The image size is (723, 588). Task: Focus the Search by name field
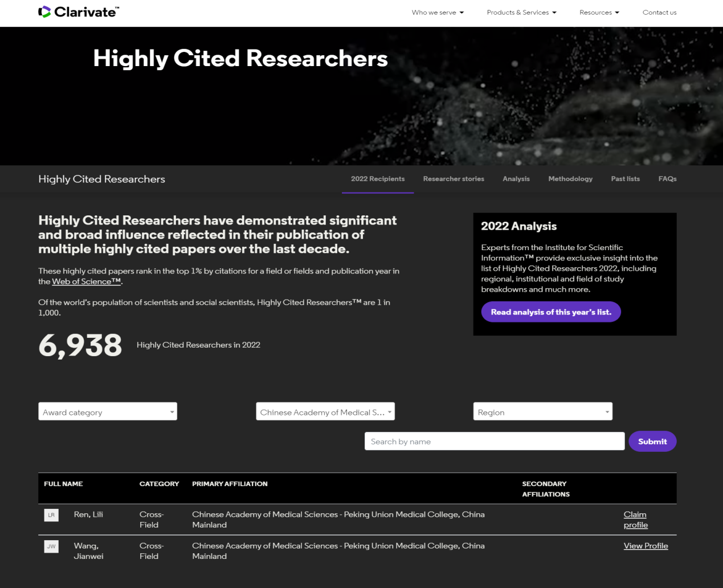[495, 441]
